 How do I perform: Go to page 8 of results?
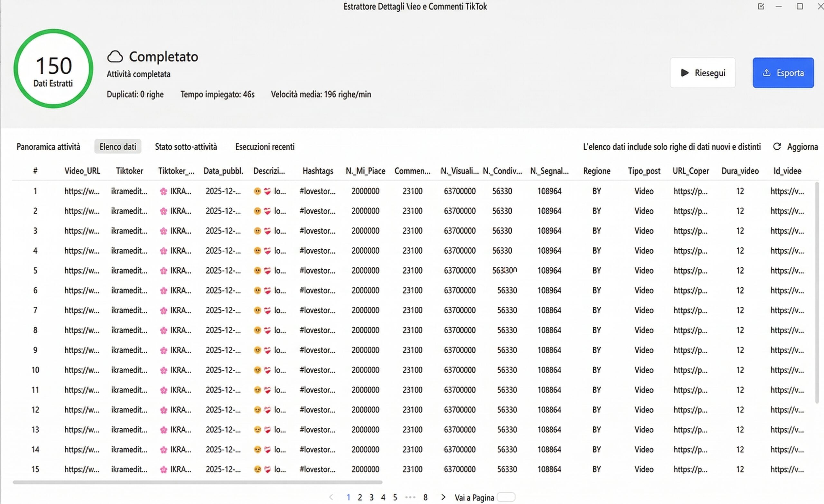426,497
